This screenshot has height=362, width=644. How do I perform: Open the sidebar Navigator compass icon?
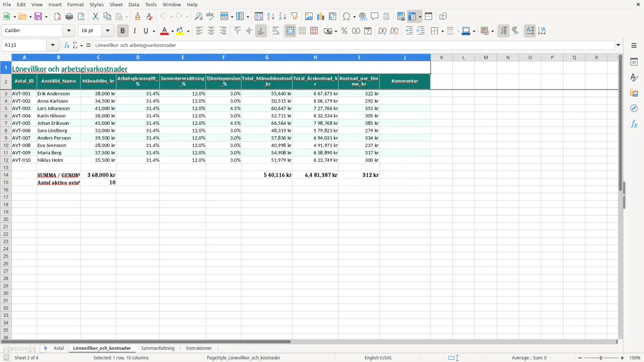click(x=634, y=108)
